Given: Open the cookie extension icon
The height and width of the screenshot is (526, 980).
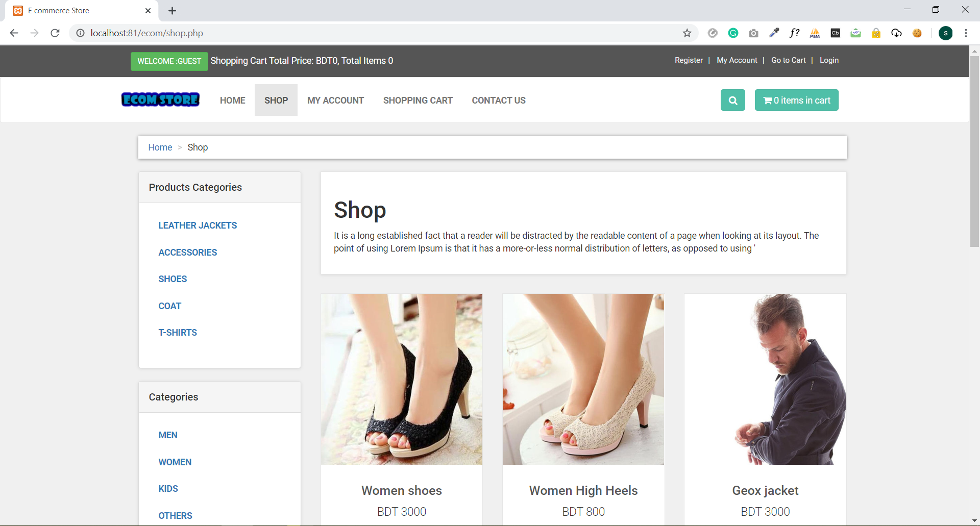Looking at the screenshot, I should coord(917,33).
